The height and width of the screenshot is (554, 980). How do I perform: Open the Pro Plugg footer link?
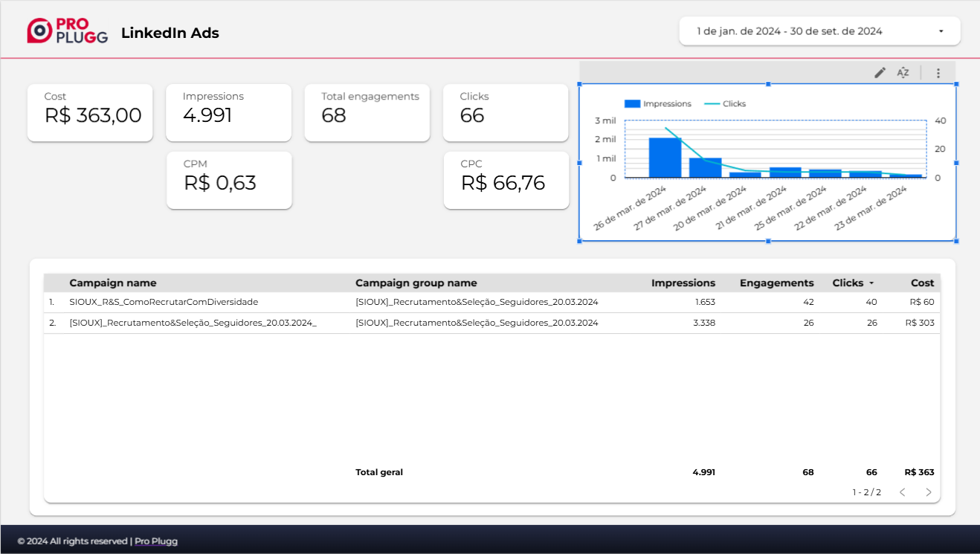click(156, 541)
